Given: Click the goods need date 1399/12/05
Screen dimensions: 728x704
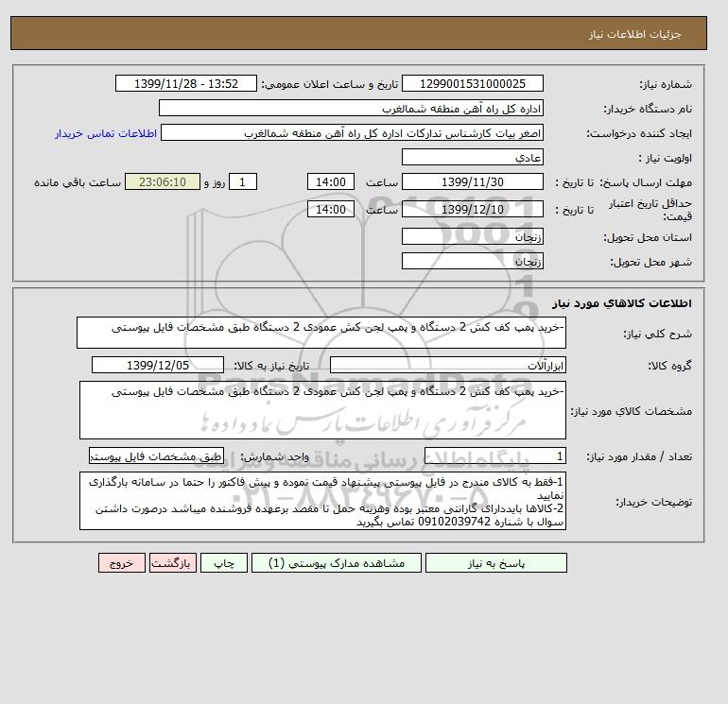Looking at the screenshot, I should 158,365.
